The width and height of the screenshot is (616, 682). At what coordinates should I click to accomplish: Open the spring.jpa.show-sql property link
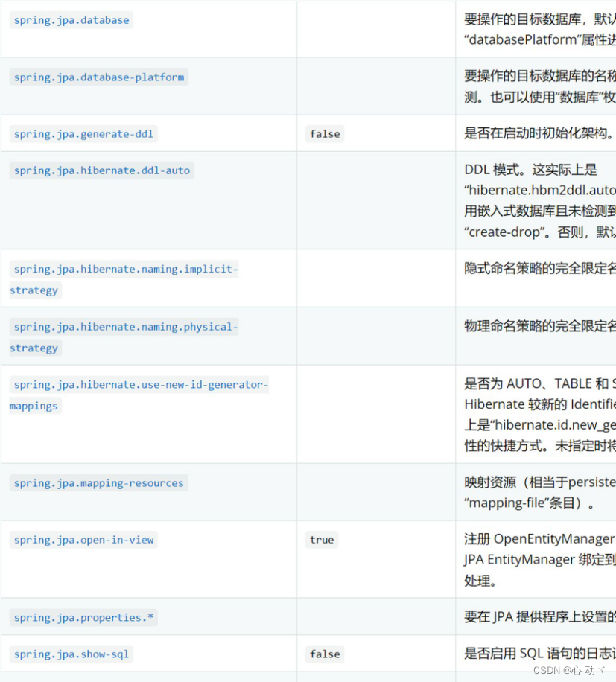coord(71,654)
